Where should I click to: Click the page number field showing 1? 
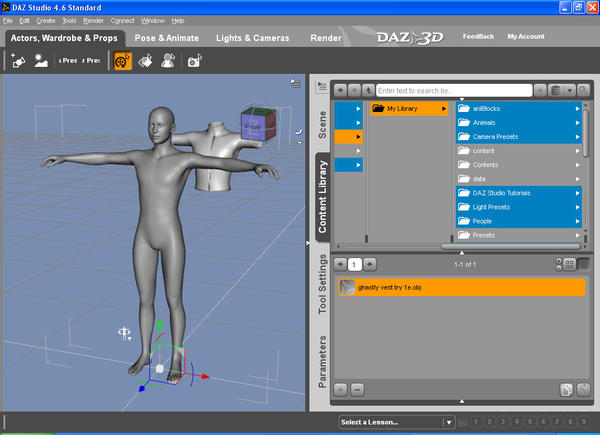[x=355, y=264]
